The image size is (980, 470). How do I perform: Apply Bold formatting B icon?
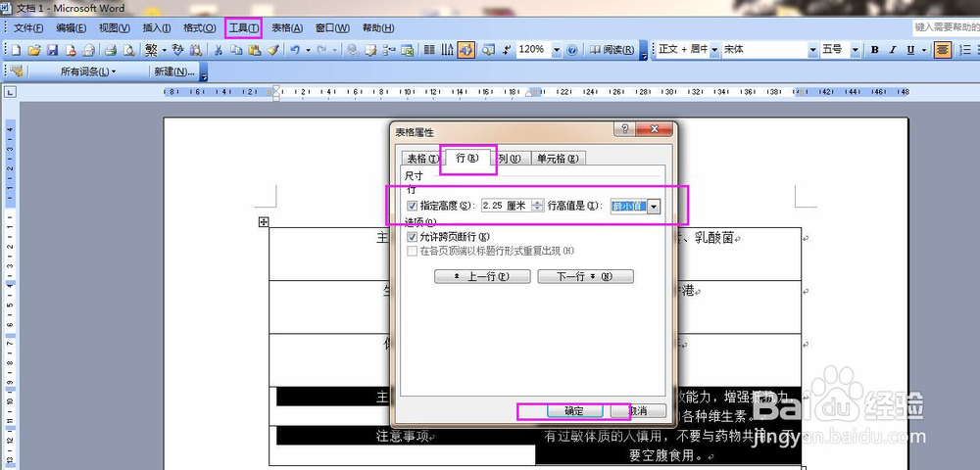(875, 50)
